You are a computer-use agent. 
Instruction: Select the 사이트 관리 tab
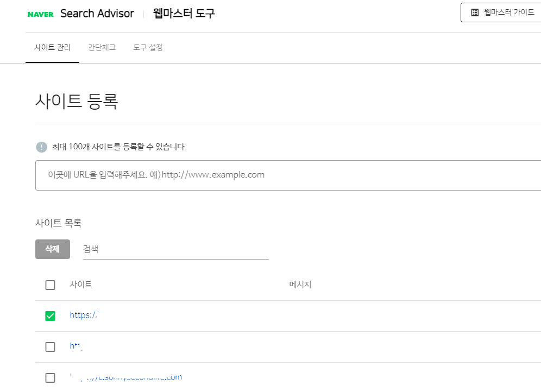pyautogui.click(x=52, y=47)
